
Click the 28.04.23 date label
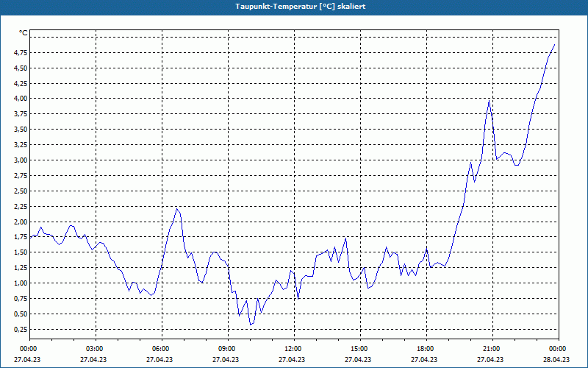(557, 359)
